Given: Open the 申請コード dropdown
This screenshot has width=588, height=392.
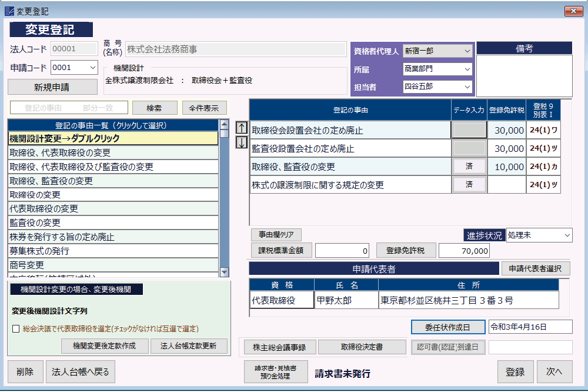Looking at the screenshot, I should (x=92, y=68).
